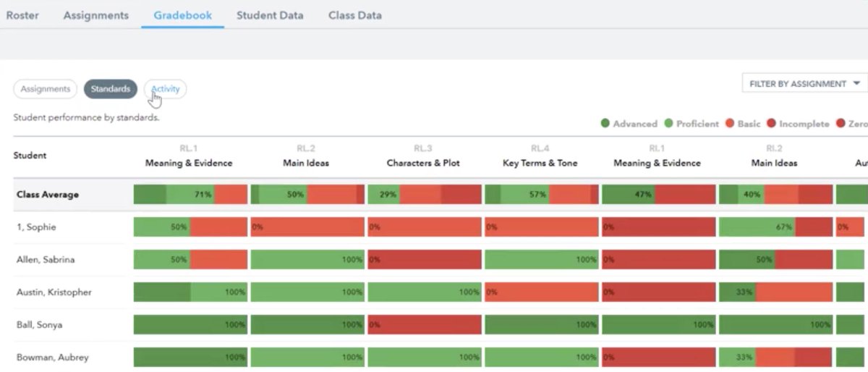Click Aubrey Bowman's 100% Key Terms & Tone bar
This screenshot has width=868, height=372.
(541, 358)
